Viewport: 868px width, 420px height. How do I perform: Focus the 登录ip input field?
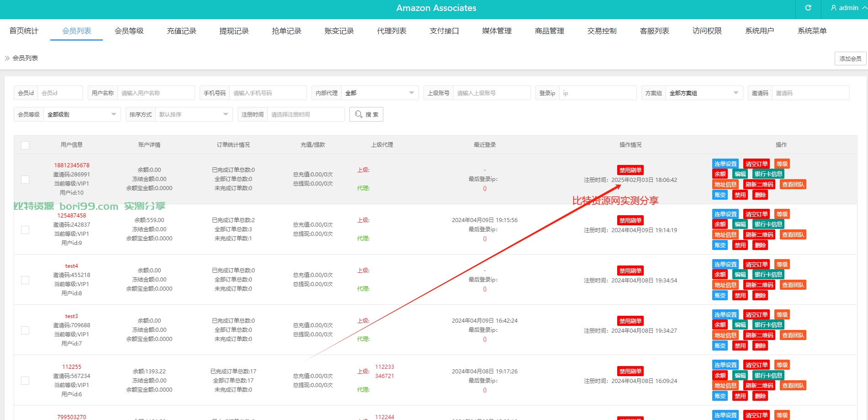tap(598, 93)
